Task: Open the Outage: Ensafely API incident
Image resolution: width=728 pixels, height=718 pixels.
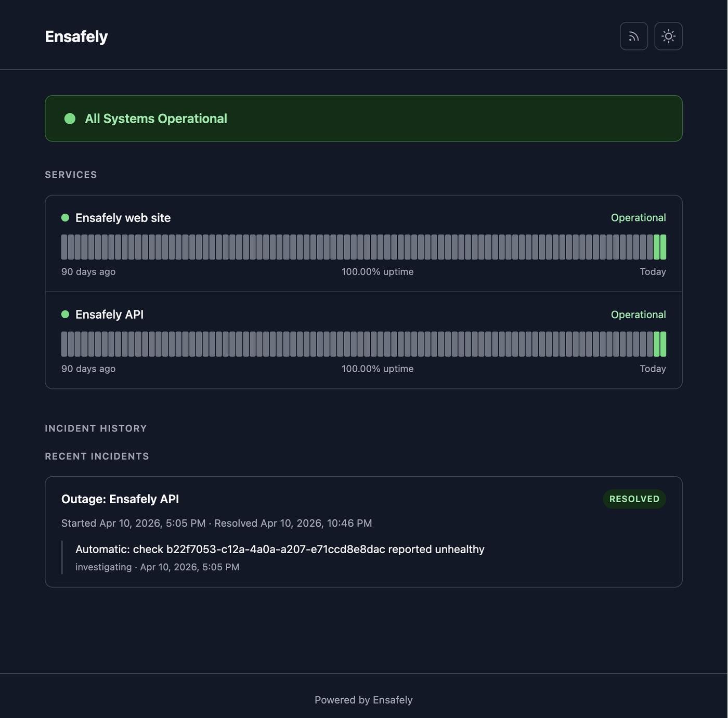Action: pyautogui.click(x=120, y=499)
